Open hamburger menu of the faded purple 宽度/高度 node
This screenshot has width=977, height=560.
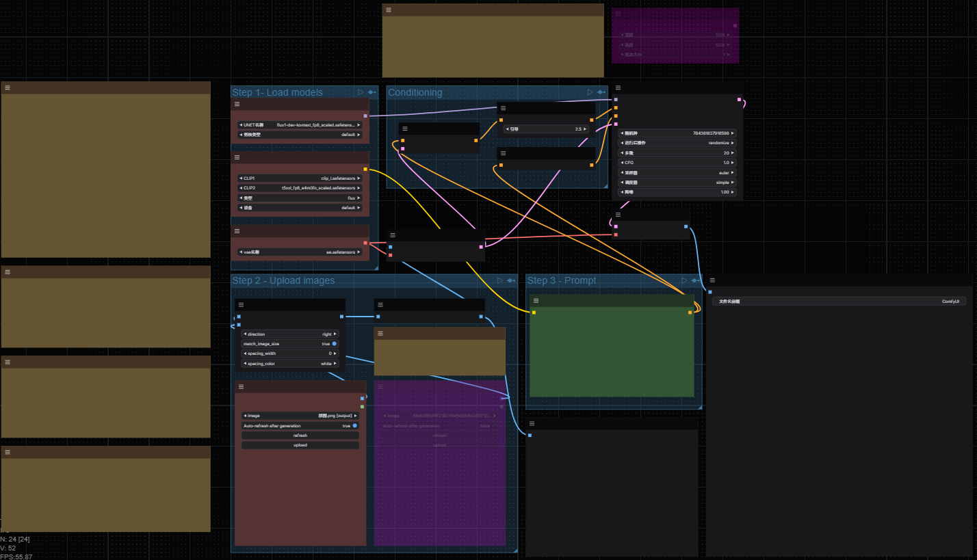point(618,13)
